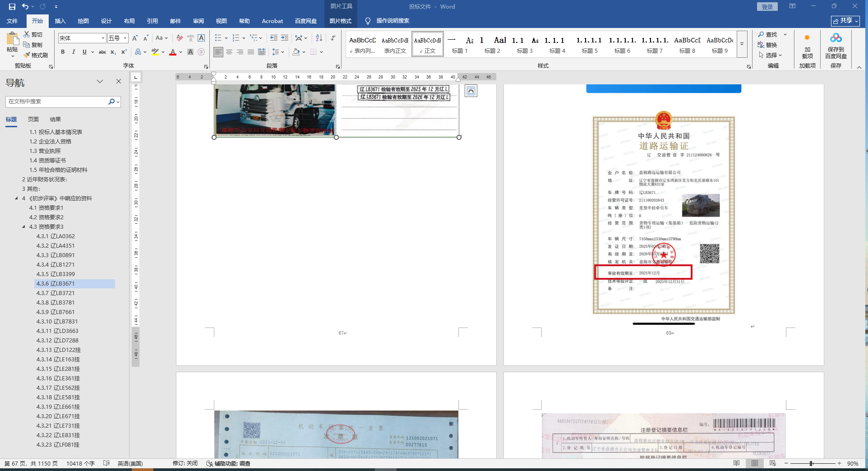Click the layout options icon beside image
The image size is (868, 471).
point(471,91)
